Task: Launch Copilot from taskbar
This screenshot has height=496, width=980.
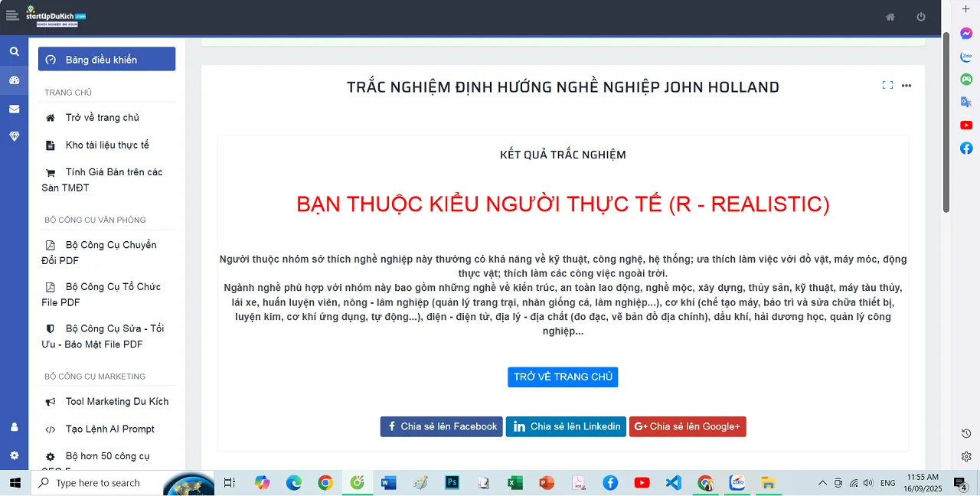Action: point(263,483)
